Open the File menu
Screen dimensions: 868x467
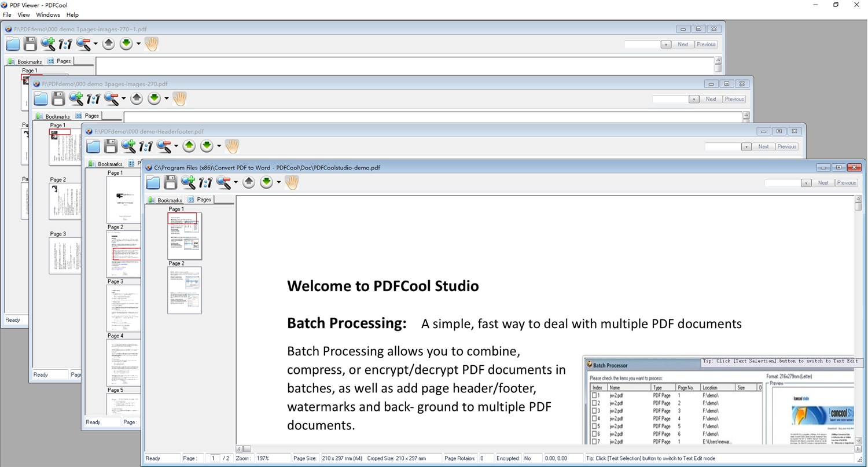(7, 14)
